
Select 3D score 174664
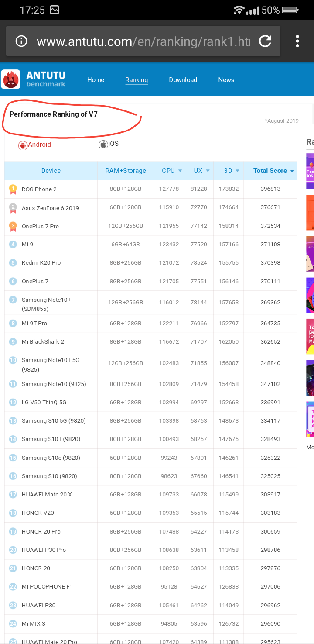(x=229, y=207)
